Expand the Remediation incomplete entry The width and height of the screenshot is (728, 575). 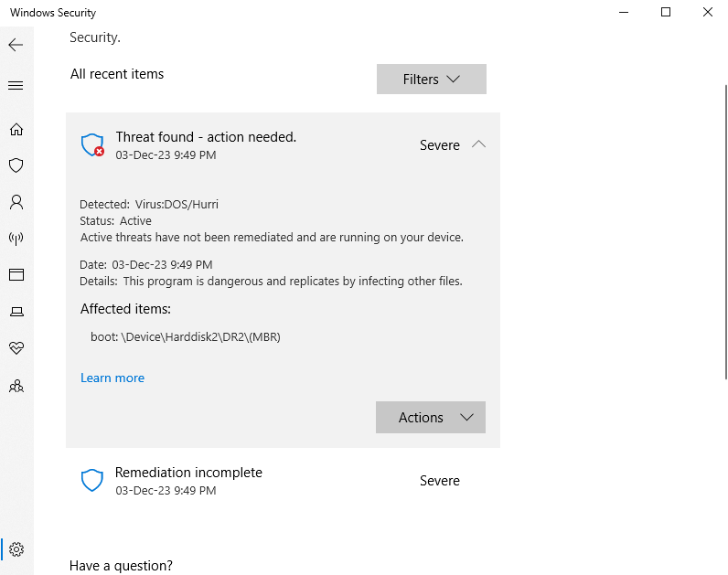click(x=283, y=480)
